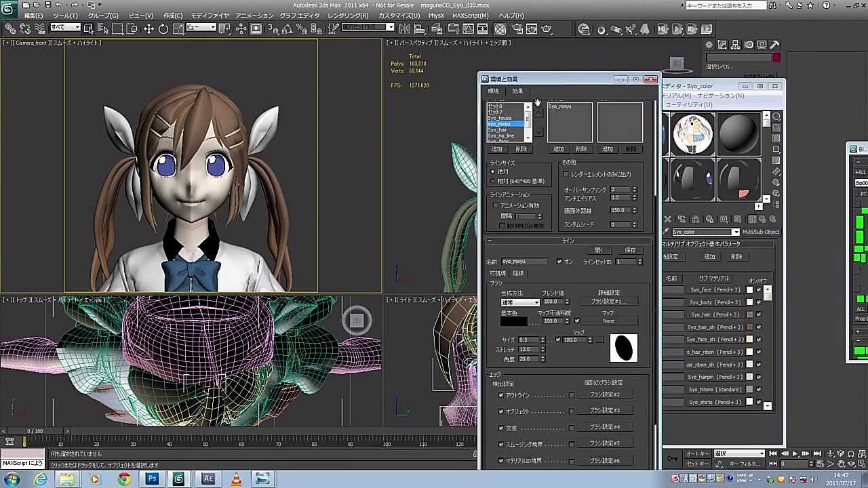The image size is (868, 488).
Task: Go to start of animation
Action: (x=773, y=454)
